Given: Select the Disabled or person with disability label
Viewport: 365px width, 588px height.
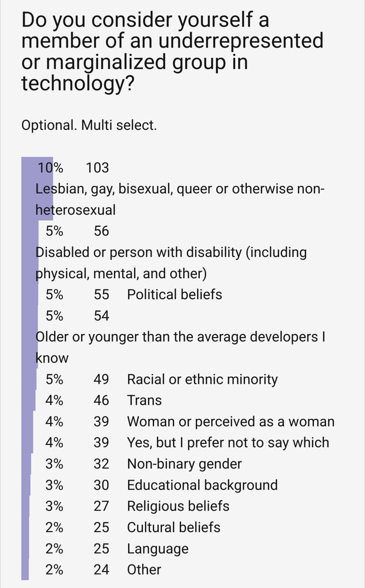Looking at the screenshot, I should (x=171, y=263).
